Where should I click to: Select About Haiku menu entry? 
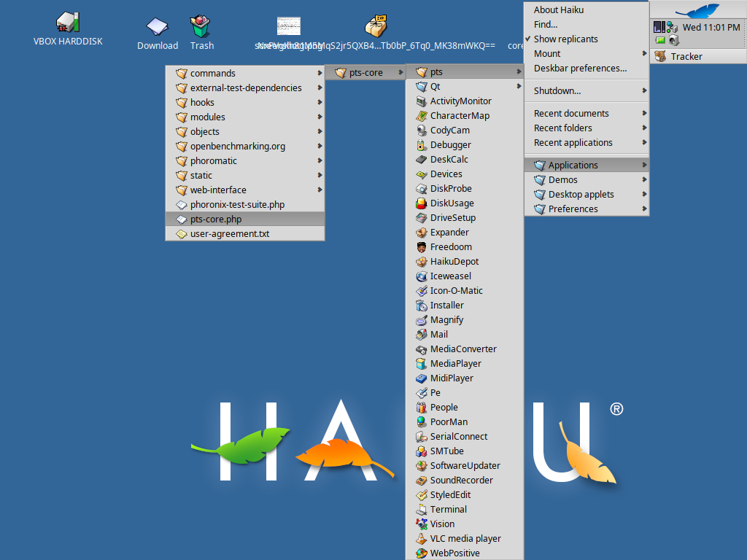pos(559,10)
